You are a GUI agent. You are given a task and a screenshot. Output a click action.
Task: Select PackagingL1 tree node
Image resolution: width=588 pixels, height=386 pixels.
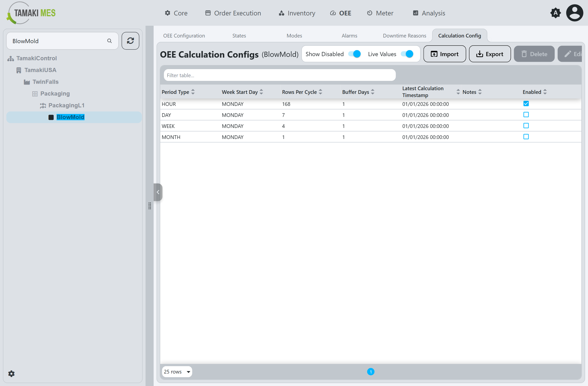[66, 106]
